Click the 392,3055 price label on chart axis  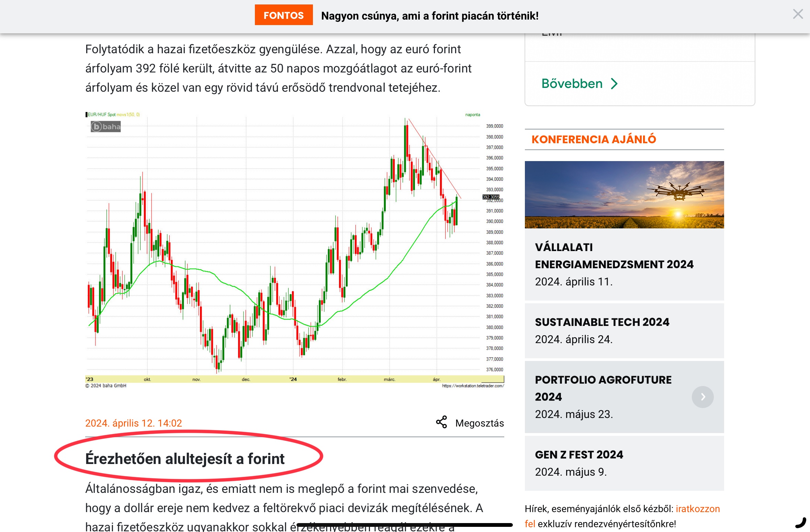click(x=491, y=197)
